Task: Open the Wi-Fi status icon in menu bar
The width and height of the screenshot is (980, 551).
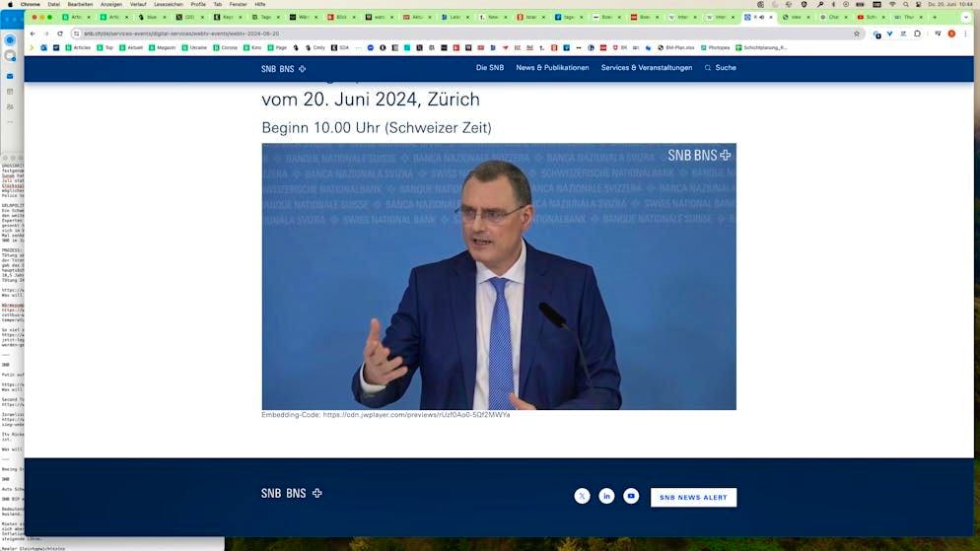Action: 892,4
